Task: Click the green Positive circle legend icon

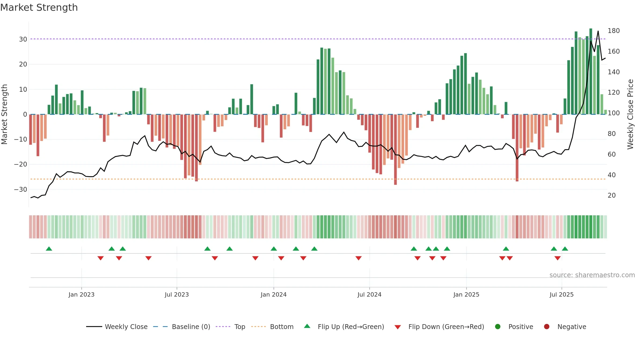Action: (x=498, y=327)
